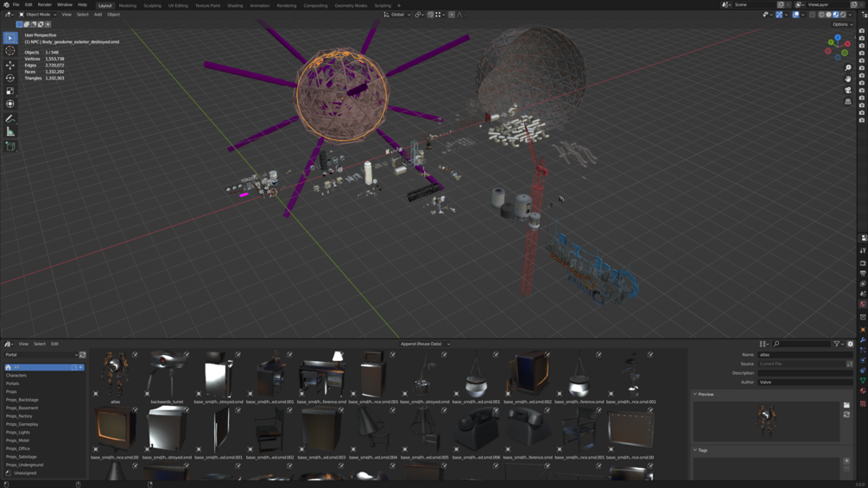
Task: Click the preview folder load icon
Action: tap(846, 406)
